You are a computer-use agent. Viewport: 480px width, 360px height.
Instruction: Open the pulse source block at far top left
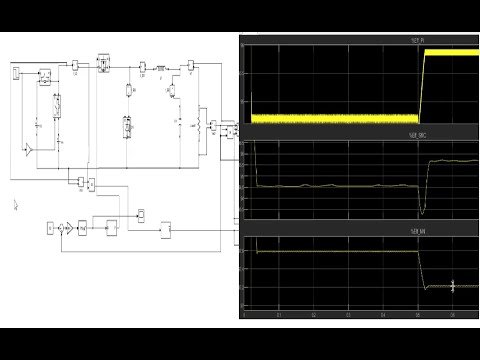(16, 73)
